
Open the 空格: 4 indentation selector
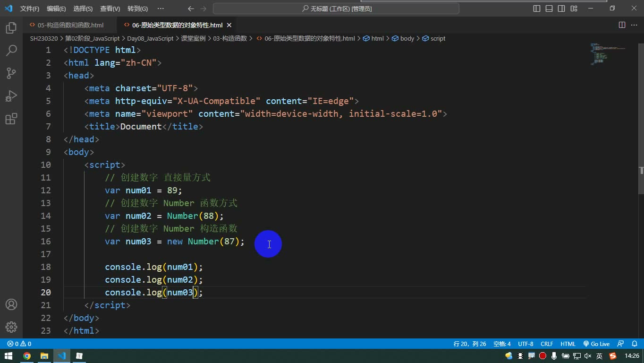click(x=502, y=344)
